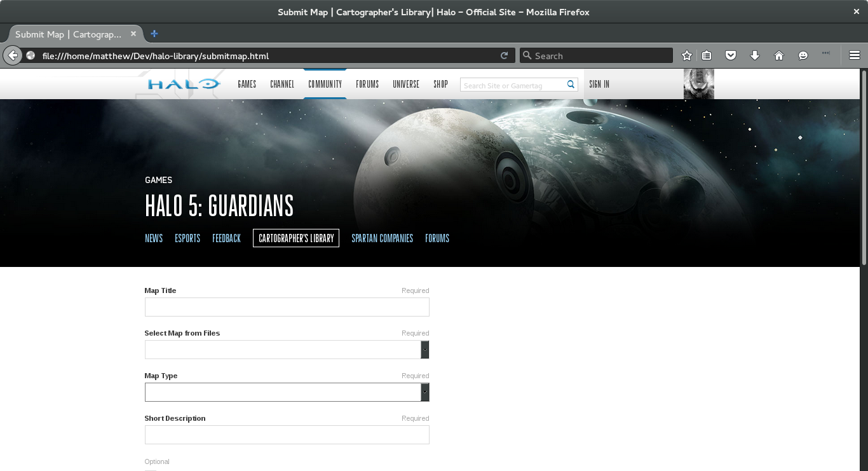Viewport: 868px width, 471px height.
Task: Click the toolbar overflow dots icon
Action: click(x=826, y=53)
